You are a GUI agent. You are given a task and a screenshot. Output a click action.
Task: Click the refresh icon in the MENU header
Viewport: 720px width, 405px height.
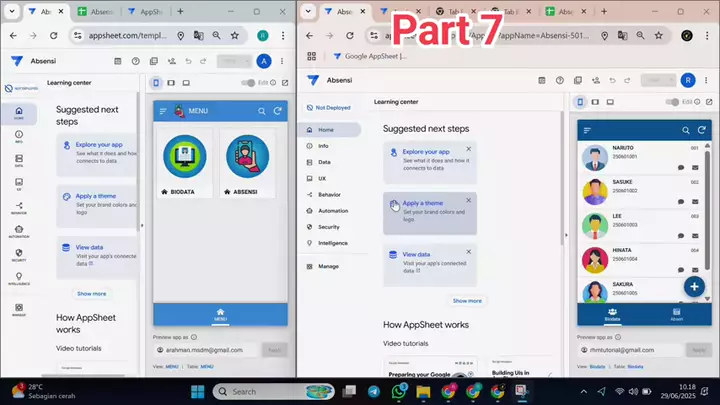(x=277, y=111)
